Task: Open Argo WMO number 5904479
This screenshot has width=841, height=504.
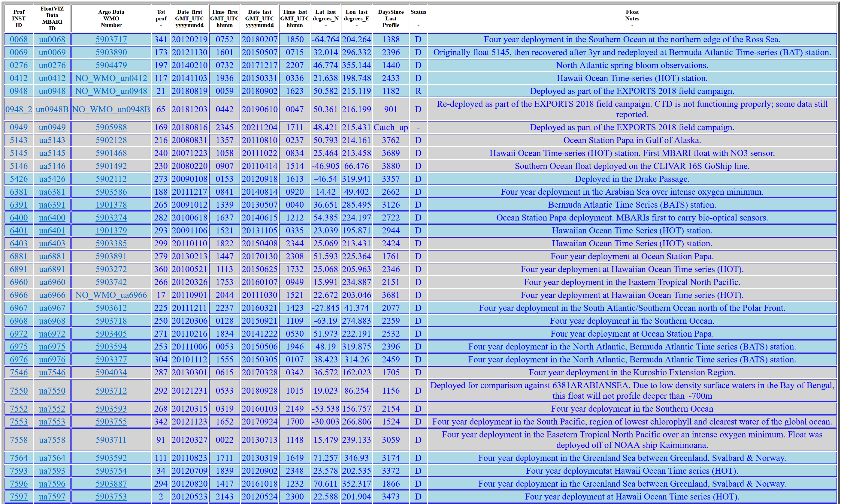Action: [111, 65]
